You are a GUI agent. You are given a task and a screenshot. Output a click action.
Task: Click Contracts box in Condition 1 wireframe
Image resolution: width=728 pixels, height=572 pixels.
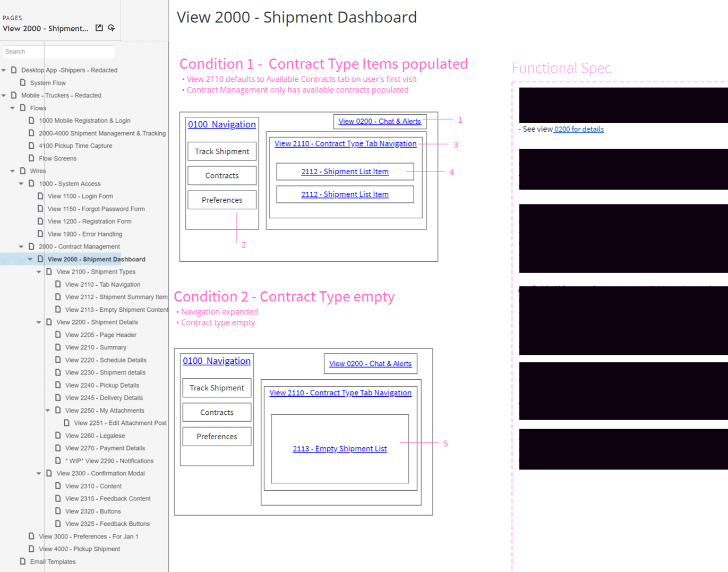(222, 176)
